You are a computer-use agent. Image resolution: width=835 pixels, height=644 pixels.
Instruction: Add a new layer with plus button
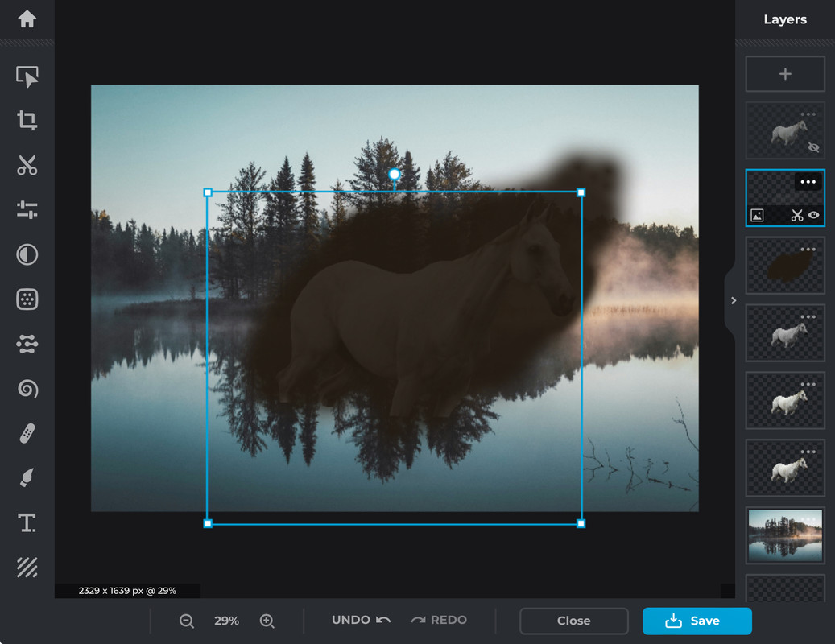785,74
